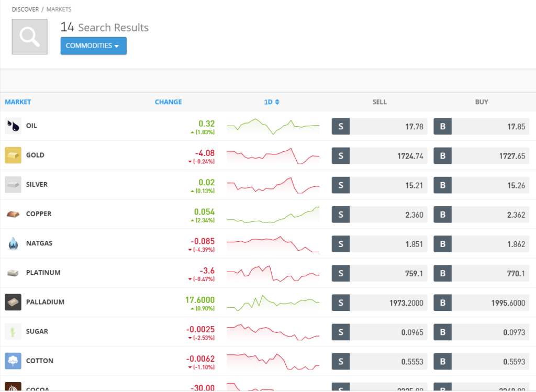Open the Copper ingot icon

click(x=13, y=214)
